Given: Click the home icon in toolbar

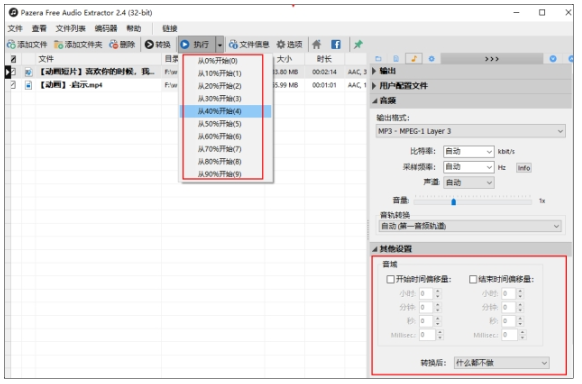Looking at the screenshot, I should [317, 45].
